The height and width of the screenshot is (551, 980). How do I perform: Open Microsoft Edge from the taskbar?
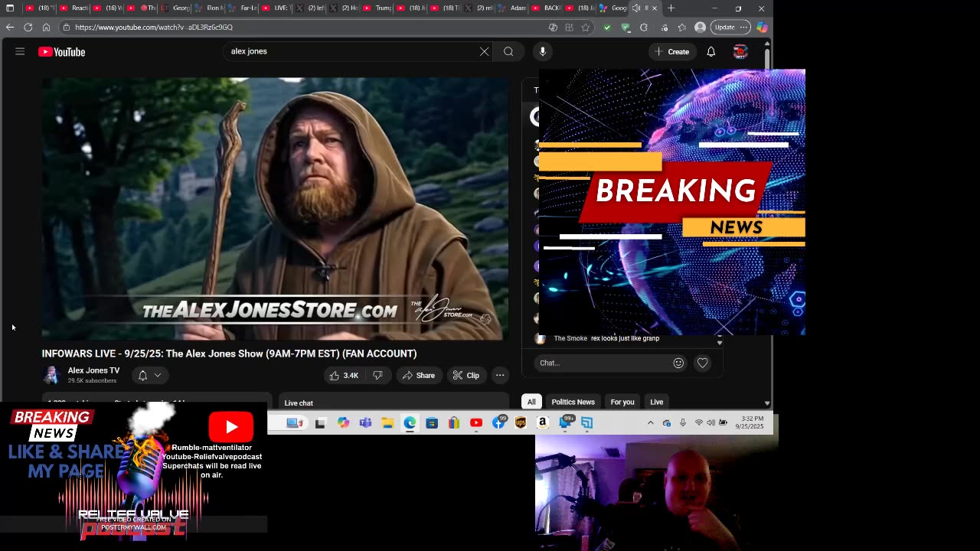[x=410, y=422]
